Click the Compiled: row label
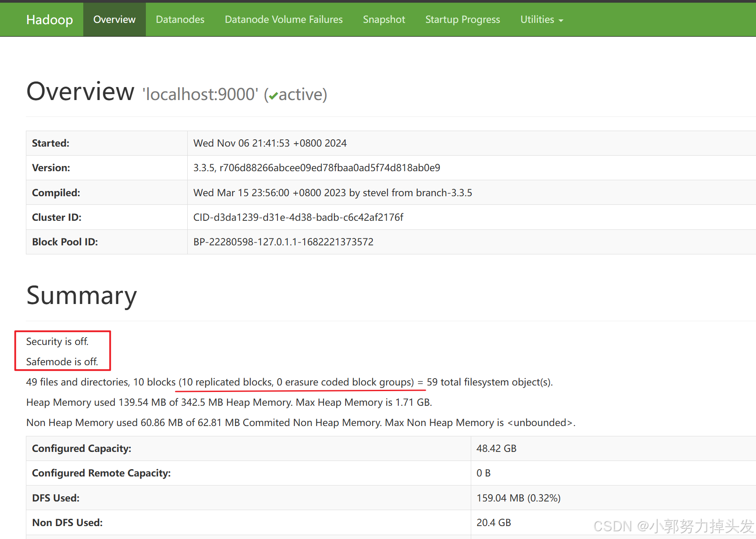Viewport: 756px width, 539px height. 56,193
